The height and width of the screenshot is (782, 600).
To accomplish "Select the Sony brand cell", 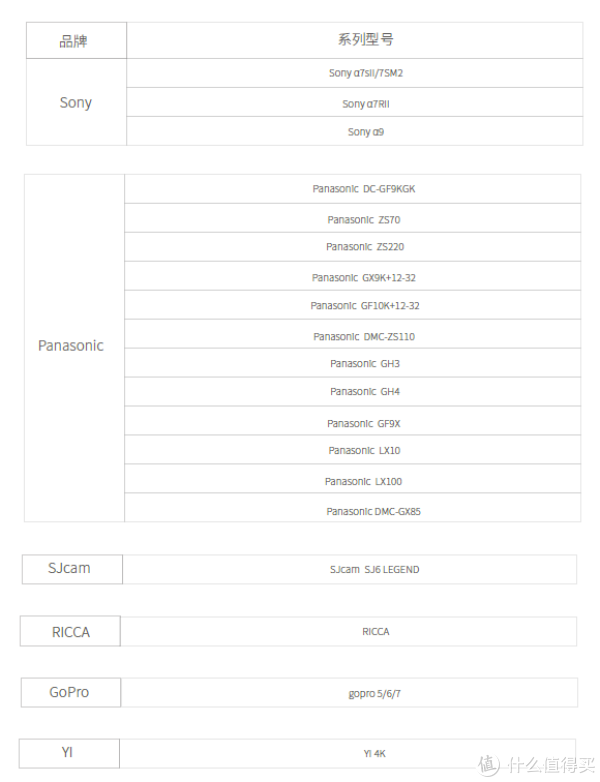I will point(76,102).
